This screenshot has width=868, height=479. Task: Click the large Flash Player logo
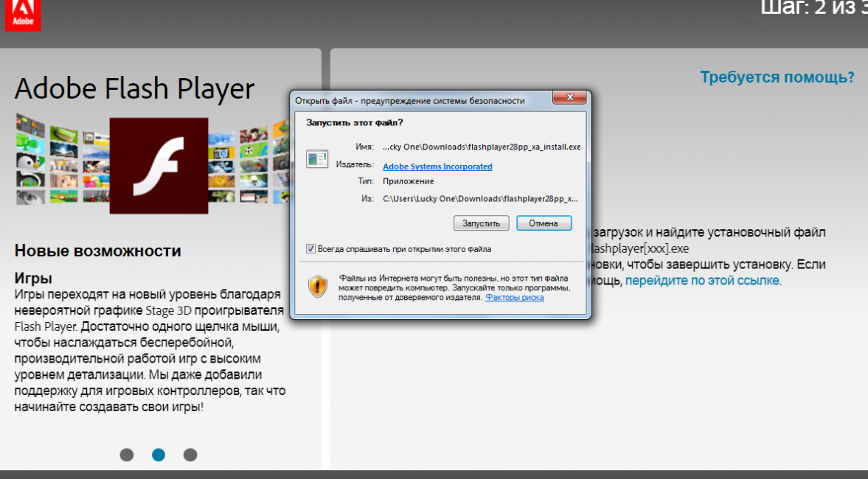tap(159, 165)
